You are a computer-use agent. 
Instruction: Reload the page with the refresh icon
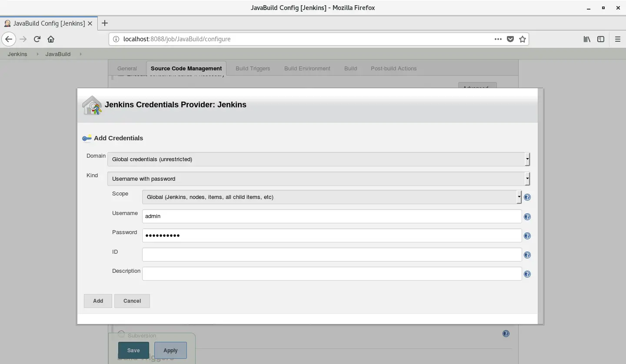click(37, 39)
